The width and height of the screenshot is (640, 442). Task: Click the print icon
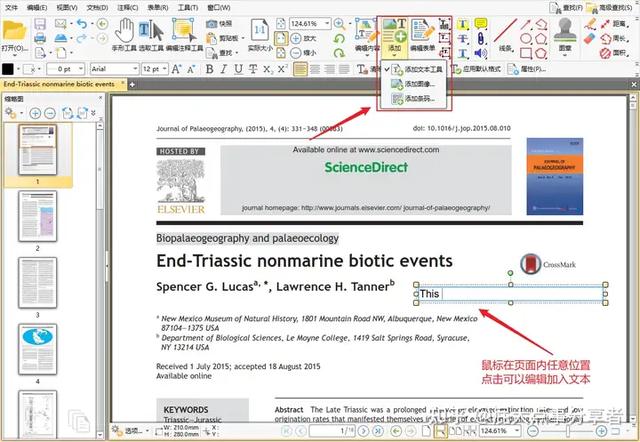(x=40, y=38)
